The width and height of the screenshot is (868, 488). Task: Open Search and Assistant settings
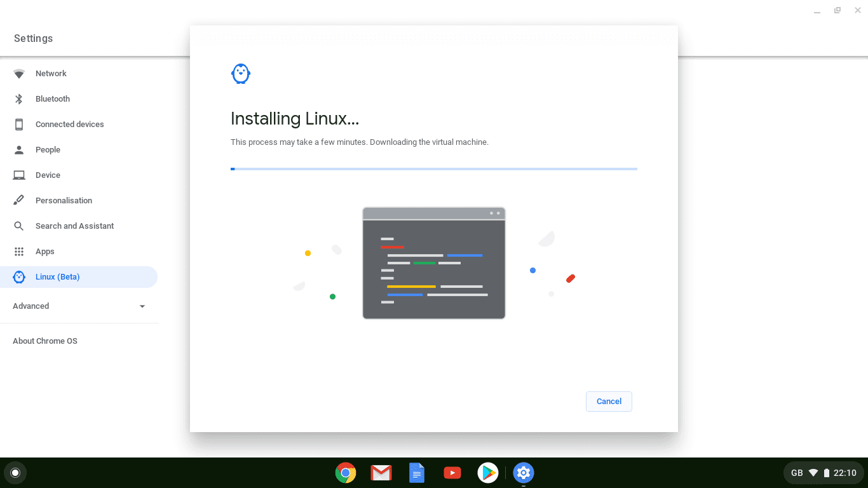79,226
